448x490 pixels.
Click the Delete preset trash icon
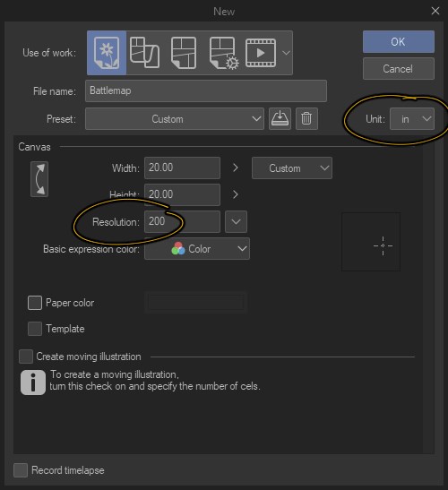click(x=306, y=119)
